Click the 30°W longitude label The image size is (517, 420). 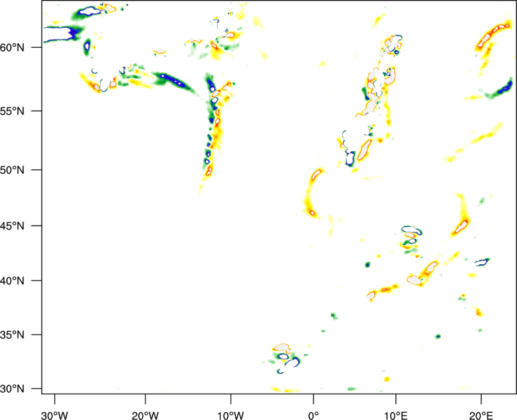coord(55,415)
